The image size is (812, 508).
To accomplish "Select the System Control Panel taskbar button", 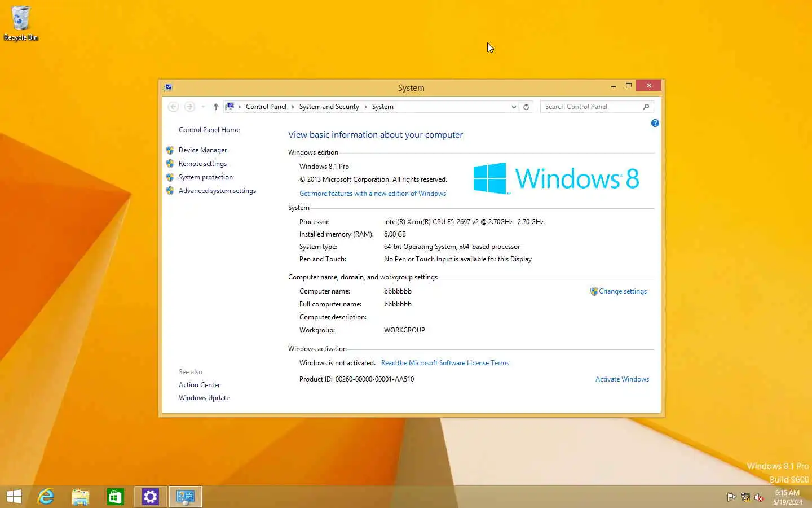I will [x=186, y=497].
